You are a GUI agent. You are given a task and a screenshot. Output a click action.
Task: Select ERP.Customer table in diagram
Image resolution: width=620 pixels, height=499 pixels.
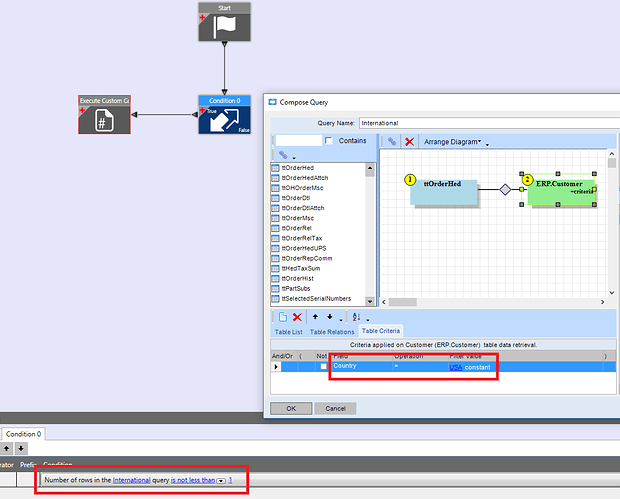point(561,192)
